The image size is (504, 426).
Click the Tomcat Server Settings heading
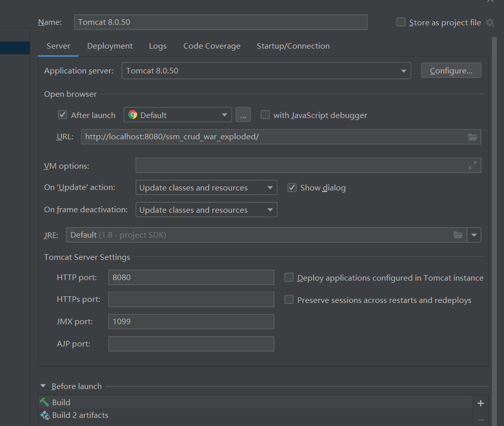(x=87, y=257)
